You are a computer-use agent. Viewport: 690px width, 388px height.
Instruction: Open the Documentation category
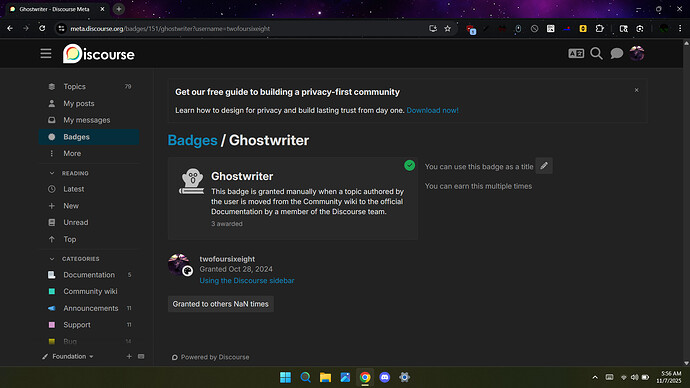coord(89,275)
